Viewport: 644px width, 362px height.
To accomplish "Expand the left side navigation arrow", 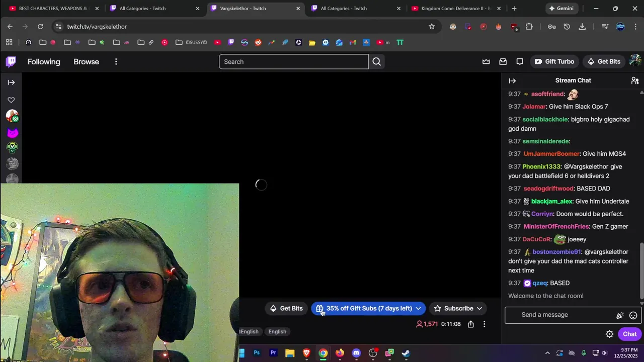I will pyautogui.click(x=11, y=82).
